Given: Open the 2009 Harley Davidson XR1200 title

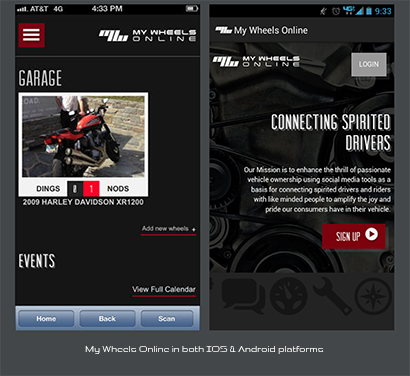Looking at the screenshot, I should pos(83,202).
